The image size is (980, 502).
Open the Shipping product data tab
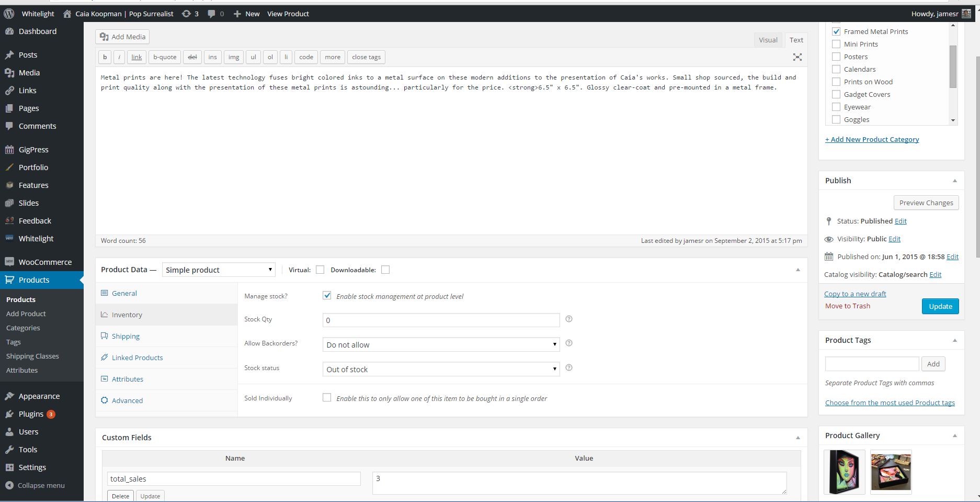[126, 336]
